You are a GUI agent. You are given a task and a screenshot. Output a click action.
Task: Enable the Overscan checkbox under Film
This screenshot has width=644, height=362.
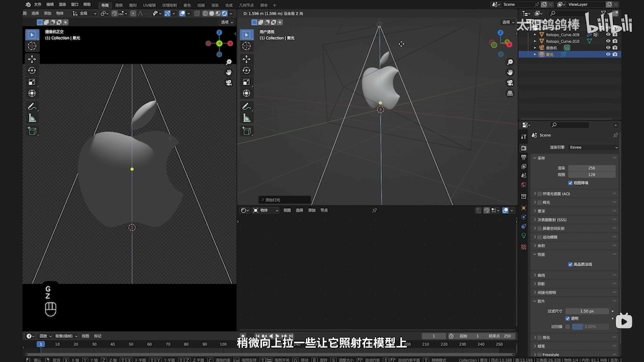point(567,327)
